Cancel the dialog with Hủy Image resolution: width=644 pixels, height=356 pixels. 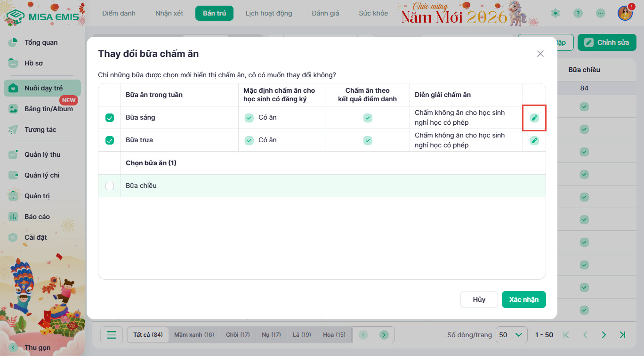[x=479, y=299]
